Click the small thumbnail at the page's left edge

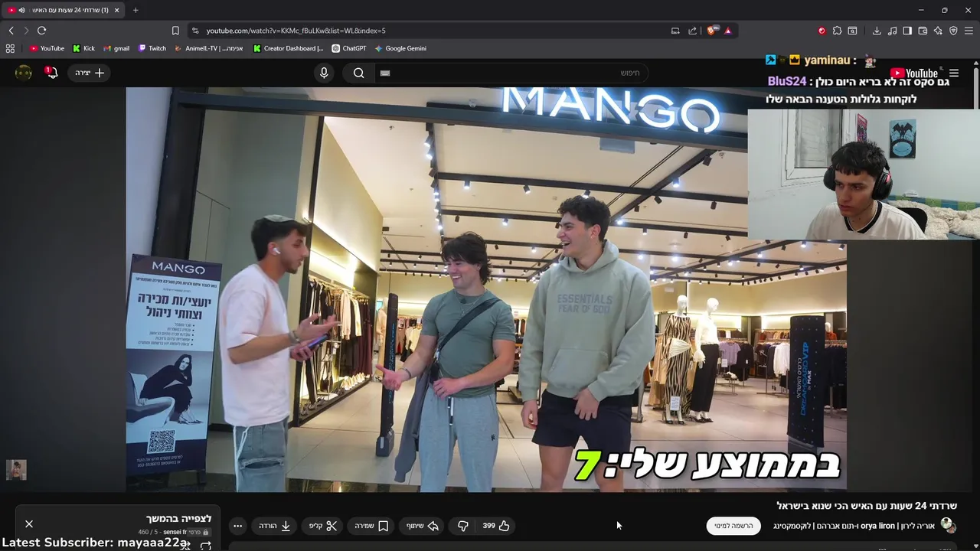[x=16, y=470]
